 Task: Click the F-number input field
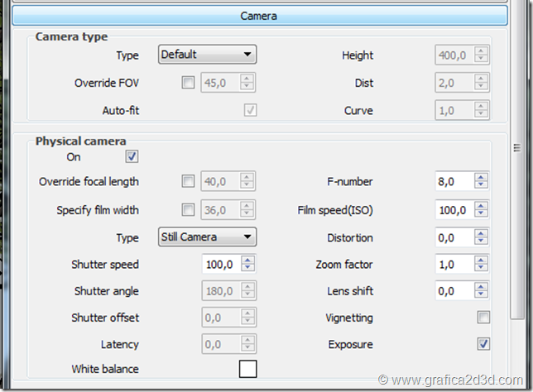pos(453,182)
